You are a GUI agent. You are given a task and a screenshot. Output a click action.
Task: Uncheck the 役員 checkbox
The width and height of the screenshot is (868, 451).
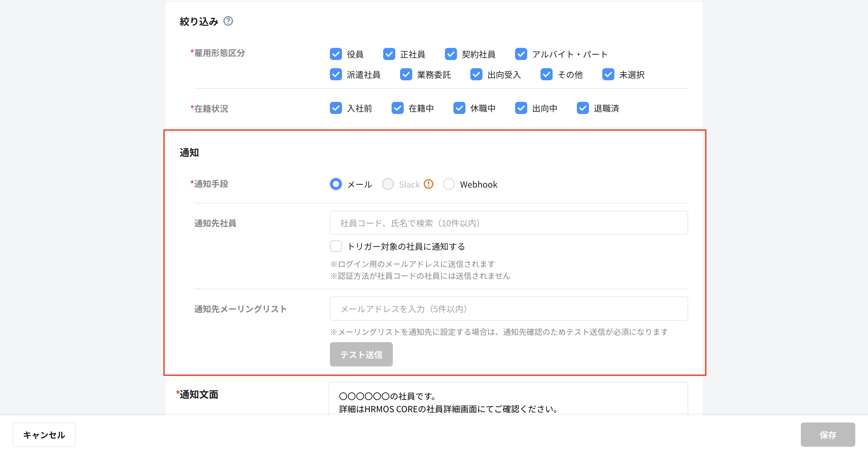[x=336, y=54]
